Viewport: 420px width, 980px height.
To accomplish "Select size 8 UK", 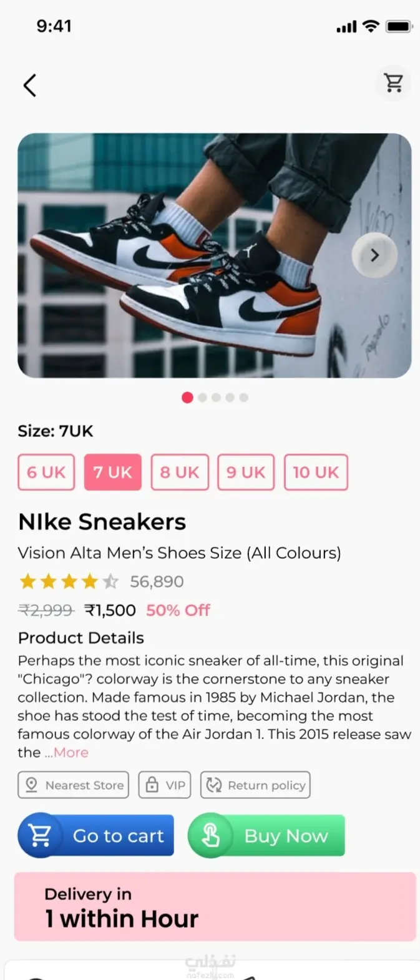I will click(180, 472).
